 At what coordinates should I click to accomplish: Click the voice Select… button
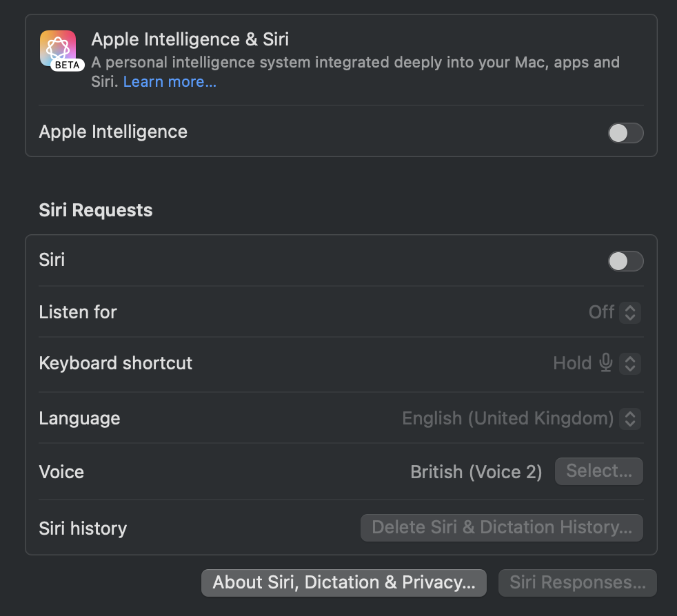pyautogui.click(x=599, y=471)
